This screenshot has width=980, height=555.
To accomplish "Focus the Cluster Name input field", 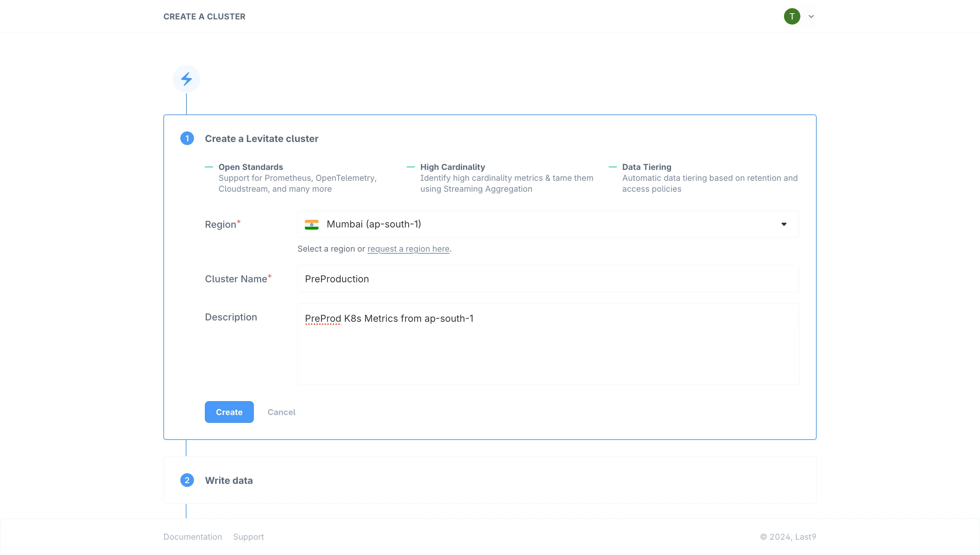I will pos(548,279).
